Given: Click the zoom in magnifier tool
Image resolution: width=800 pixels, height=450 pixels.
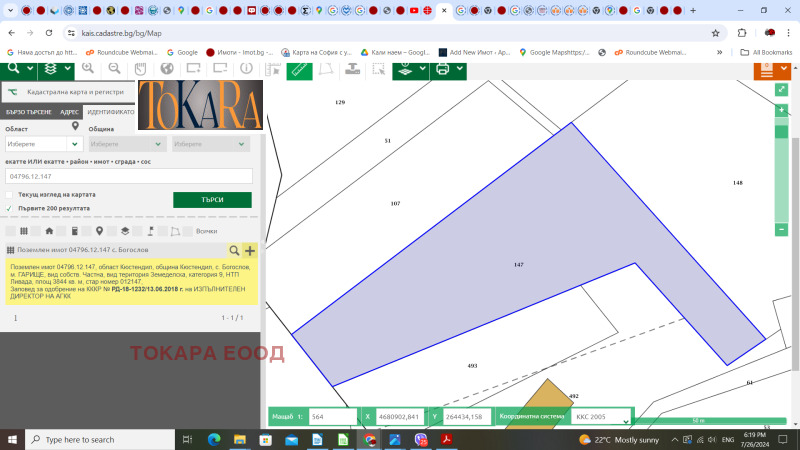Looking at the screenshot, I should point(88,68).
